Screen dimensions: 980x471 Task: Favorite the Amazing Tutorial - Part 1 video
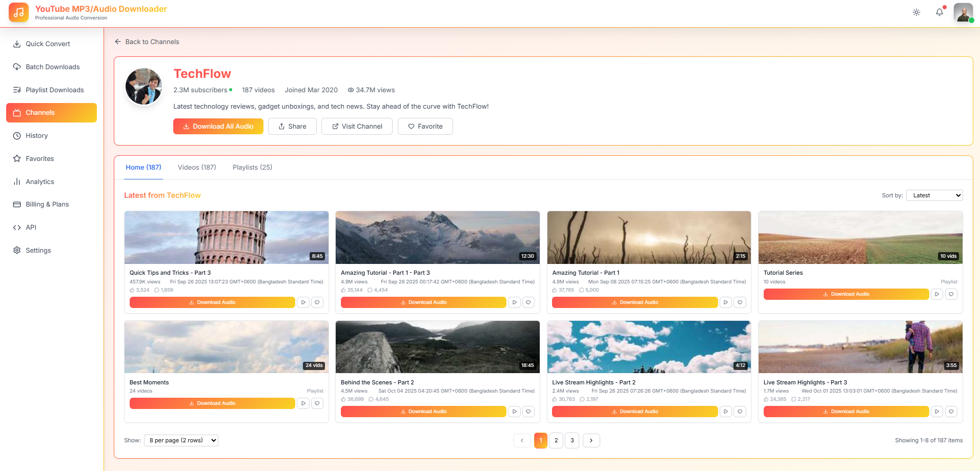(x=740, y=302)
